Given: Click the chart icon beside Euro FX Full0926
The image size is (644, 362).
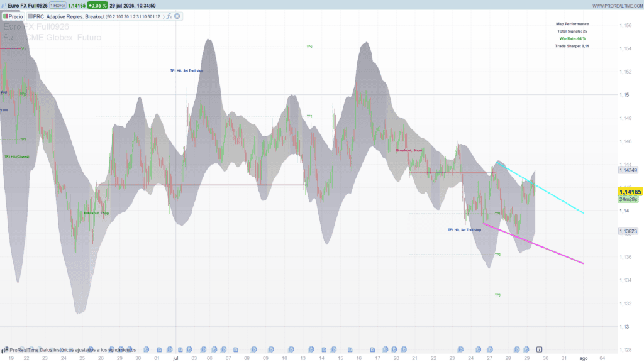Looking at the screenshot, I should [4, 5].
